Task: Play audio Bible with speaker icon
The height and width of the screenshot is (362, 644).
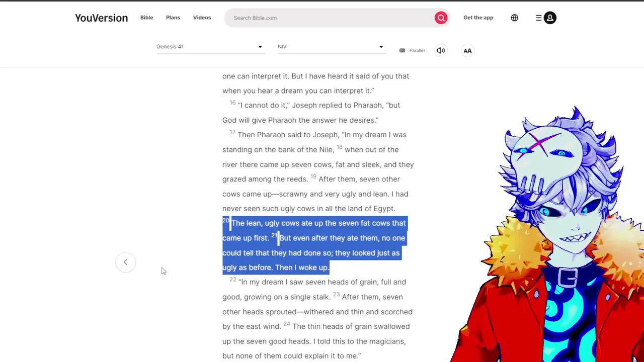Action: click(441, 51)
